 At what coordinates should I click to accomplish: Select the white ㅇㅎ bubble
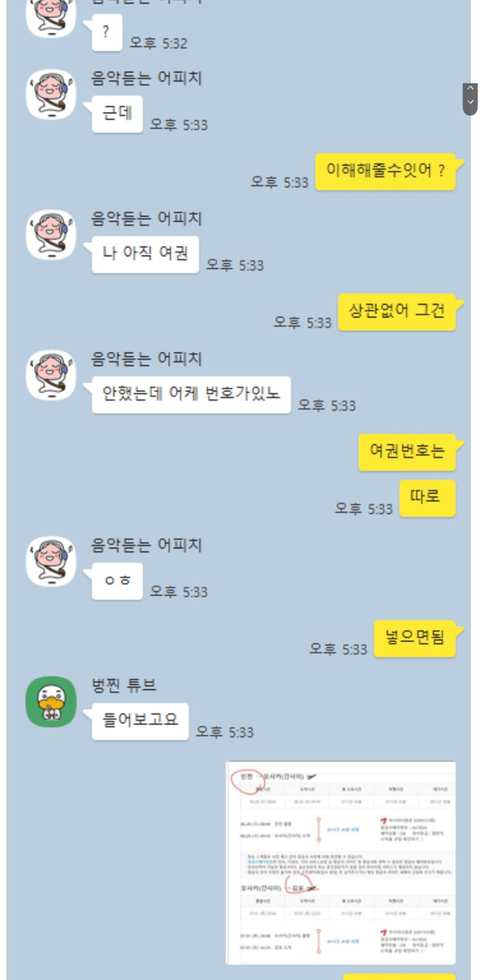tap(117, 581)
